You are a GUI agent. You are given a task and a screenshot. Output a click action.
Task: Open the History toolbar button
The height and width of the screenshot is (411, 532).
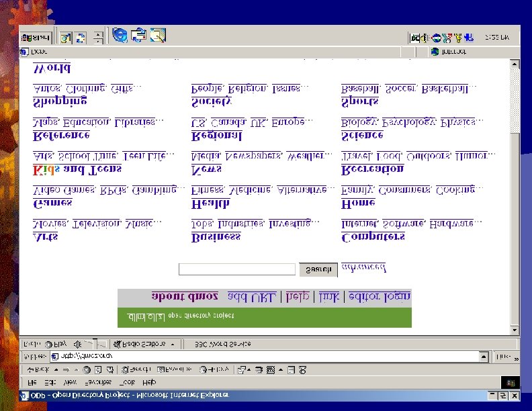[214, 369]
